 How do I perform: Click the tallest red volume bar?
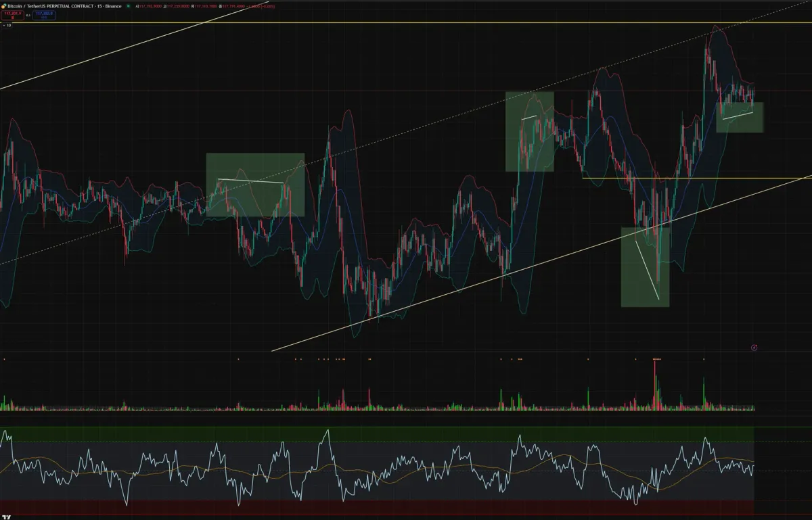[x=655, y=384]
